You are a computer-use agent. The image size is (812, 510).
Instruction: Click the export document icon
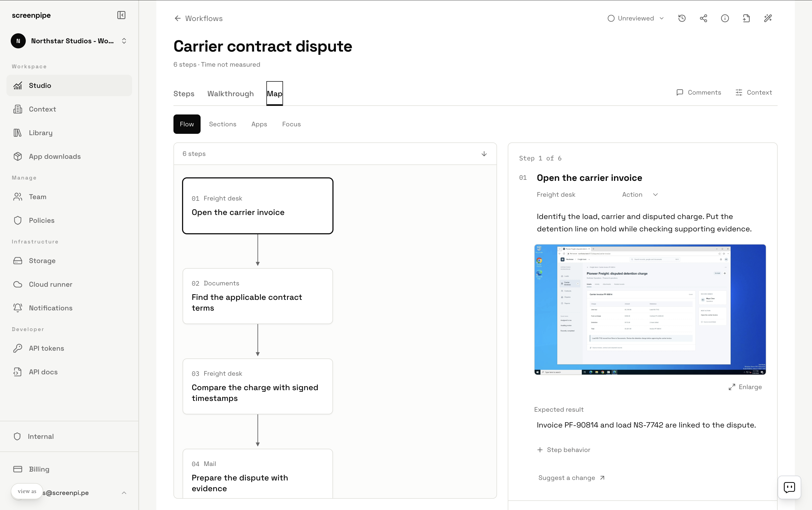[x=746, y=18]
